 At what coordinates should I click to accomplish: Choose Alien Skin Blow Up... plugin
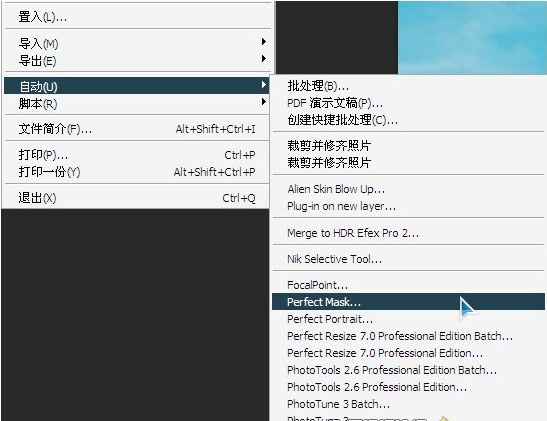408,189
